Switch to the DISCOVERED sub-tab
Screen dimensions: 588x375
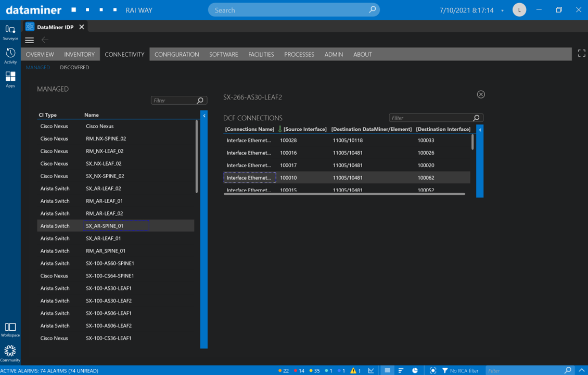(74, 68)
